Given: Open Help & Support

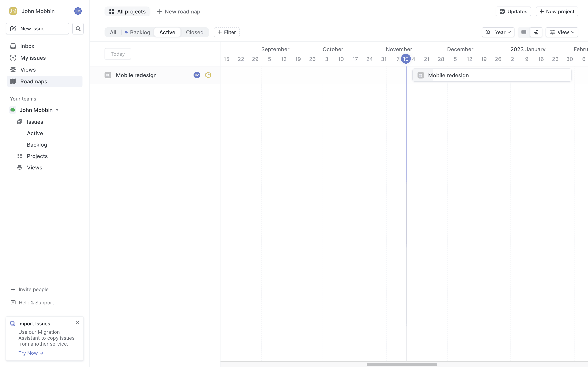Looking at the screenshot, I should 36,302.
